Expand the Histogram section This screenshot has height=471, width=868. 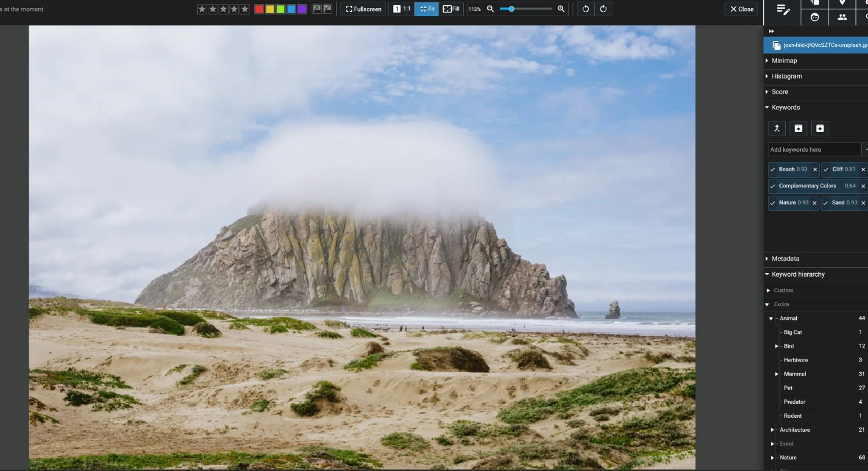[786, 76]
